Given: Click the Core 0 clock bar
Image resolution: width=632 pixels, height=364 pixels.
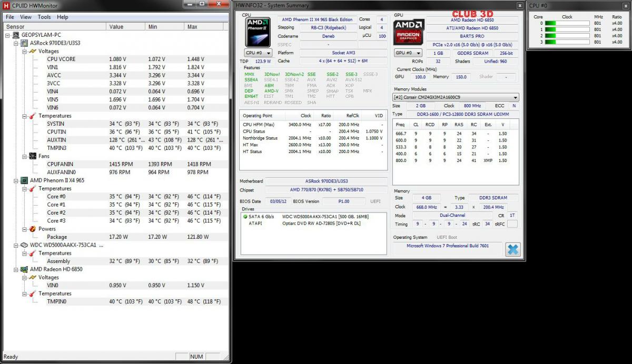Looking at the screenshot, I should click(x=567, y=23).
